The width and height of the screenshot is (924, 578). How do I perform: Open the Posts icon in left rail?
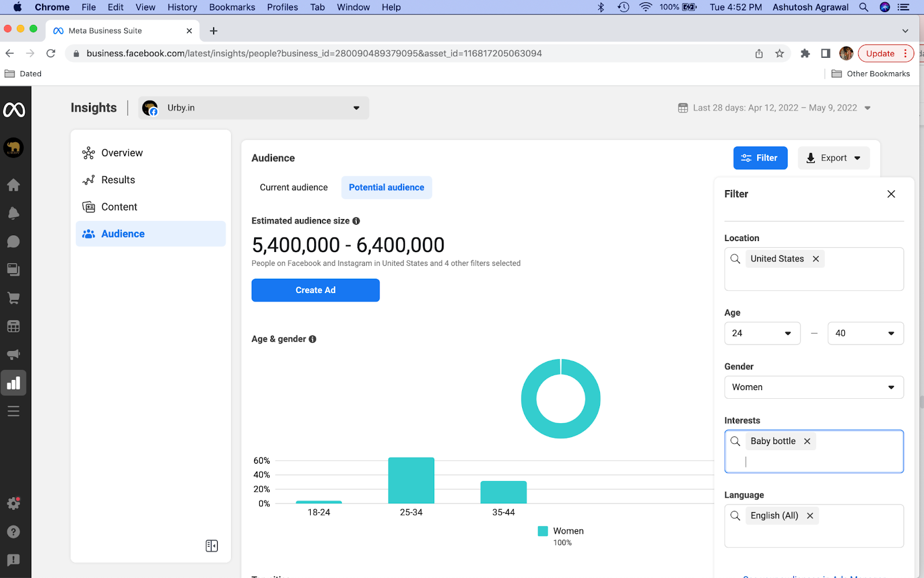coord(13,269)
